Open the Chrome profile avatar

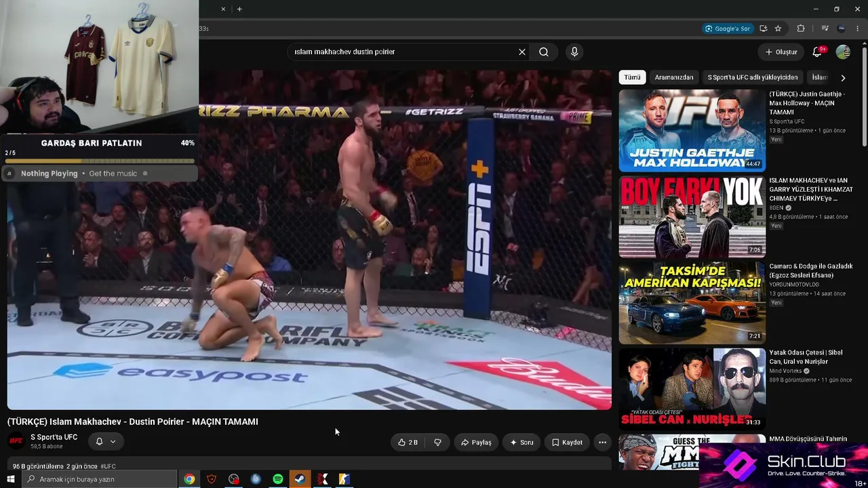842,28
